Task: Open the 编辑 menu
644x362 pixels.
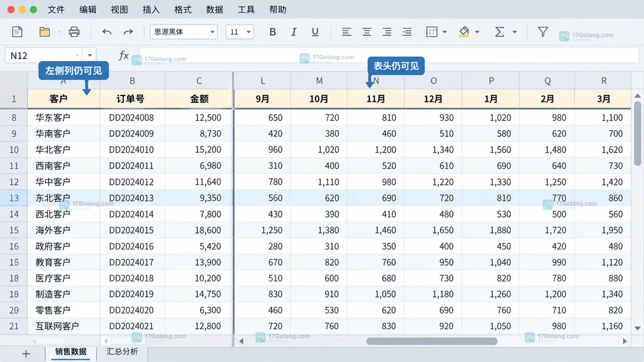Action: (87, 9)
